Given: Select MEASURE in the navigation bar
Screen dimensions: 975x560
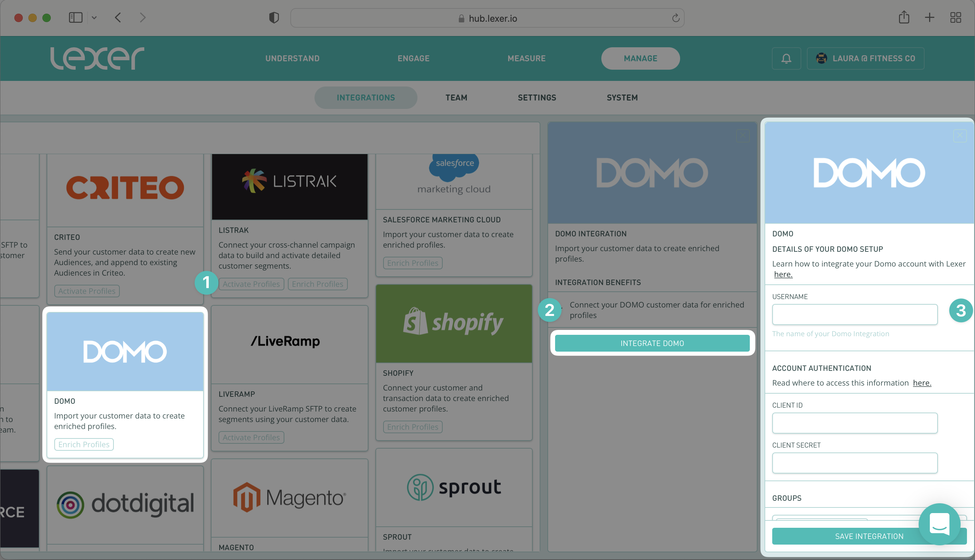Looking at the screenshot, I should click(x=526, y=58).
